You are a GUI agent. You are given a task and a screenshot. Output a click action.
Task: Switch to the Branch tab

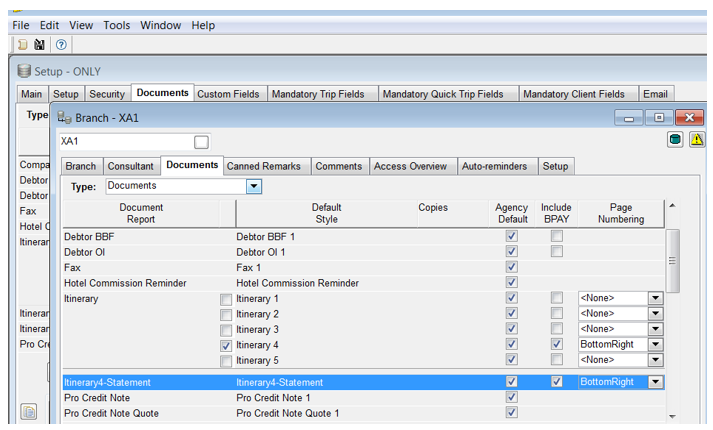81,166
